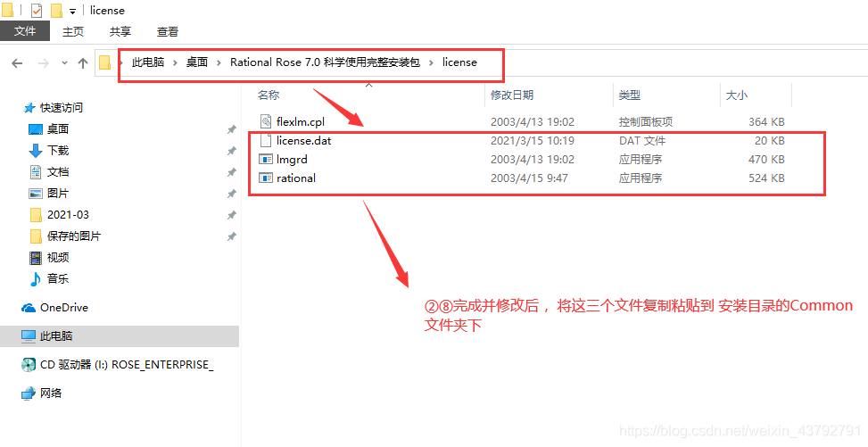This screenshot has width=868, height=447.
Task: Select the license.dat file icon
Action: pos(266,141)
